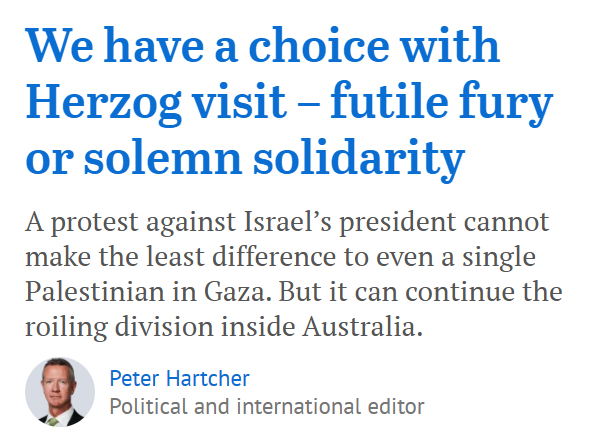Screen dimensions: 604x448
Task: Click the 'Political and international editor' title
Action: (x=266, y=407)
